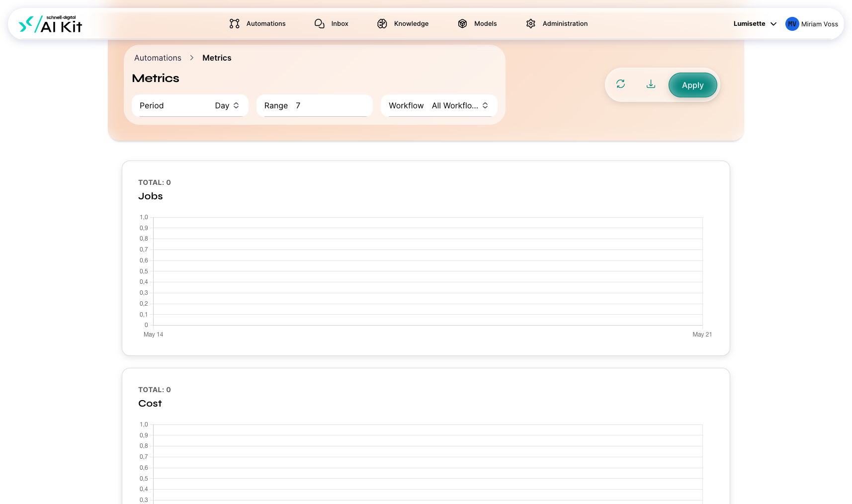Screen dimensions: 852x504
Task: Open the Workflow All Workflows dropdown
Action: tap(439, 105)
